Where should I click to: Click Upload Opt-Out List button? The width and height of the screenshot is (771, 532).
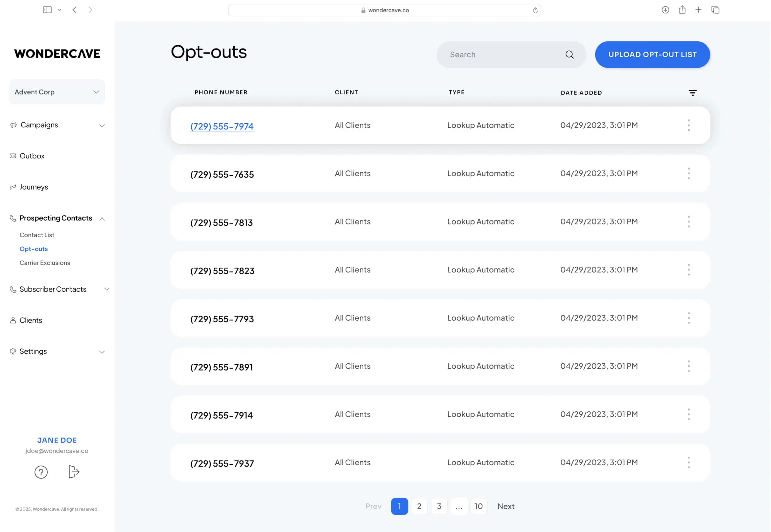point(652,55)
